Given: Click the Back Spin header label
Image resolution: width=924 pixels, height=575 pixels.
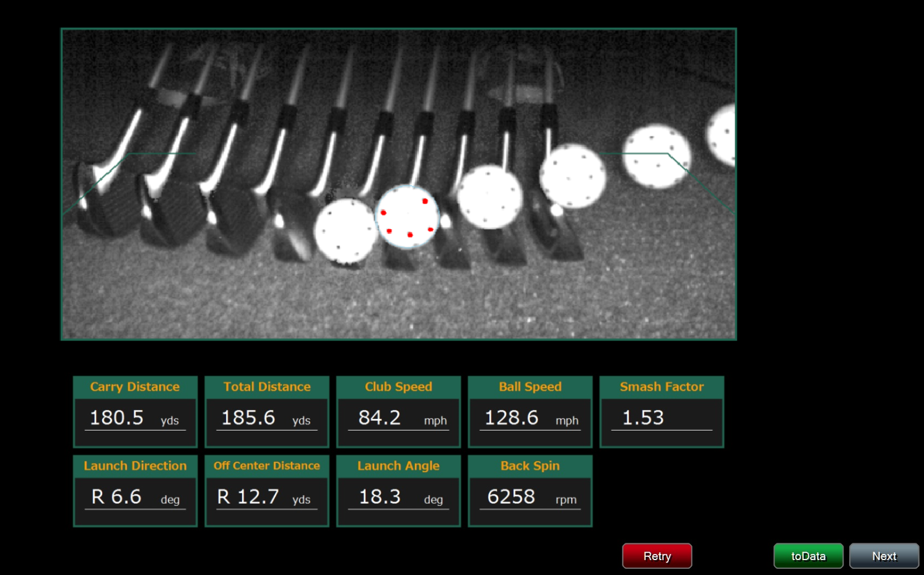Looking at the screenshot, I should (530, 465).
